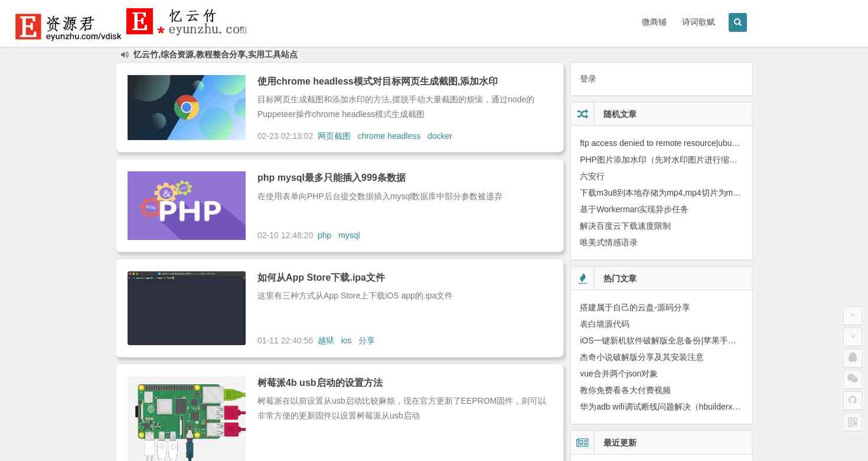Click summary 在使用表单向PHP后台提交数据
868x461 pixels.
pos(380,196)
